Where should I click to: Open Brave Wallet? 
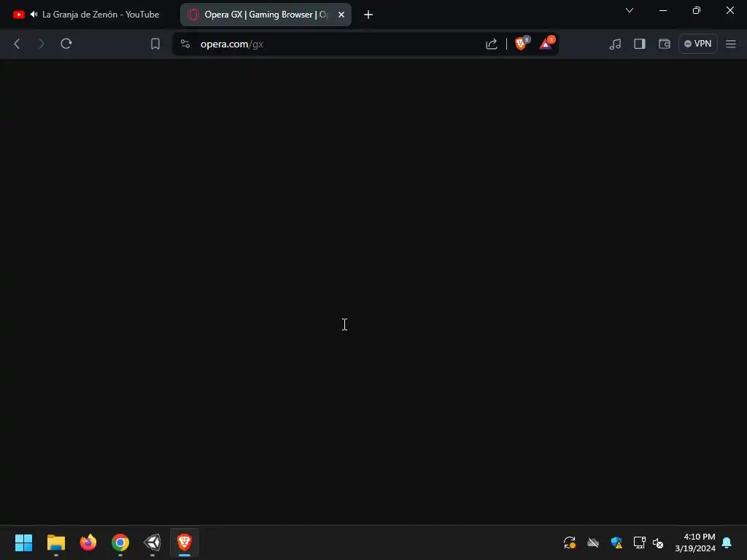[665, 44]
